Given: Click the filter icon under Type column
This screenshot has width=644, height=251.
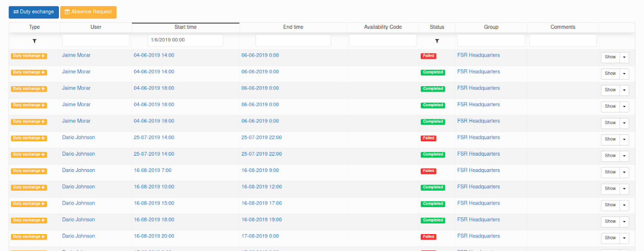Looking at the screenshot, I should click(x=34, y=41).
